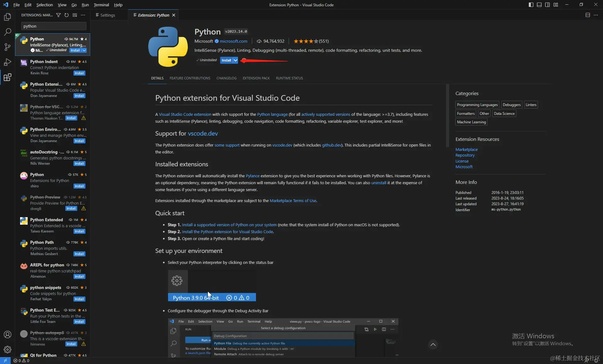
Task: Install the Python Indent extension
Action: pos(79,73)
